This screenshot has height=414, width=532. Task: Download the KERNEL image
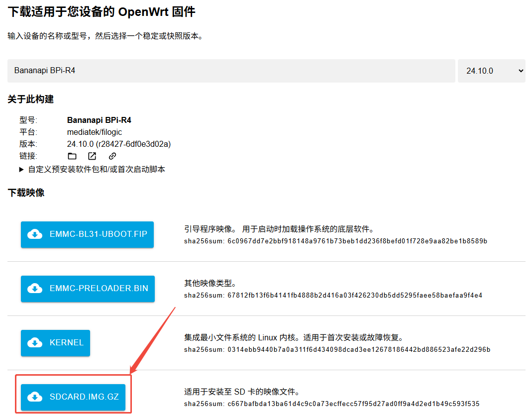click(55, 343)
